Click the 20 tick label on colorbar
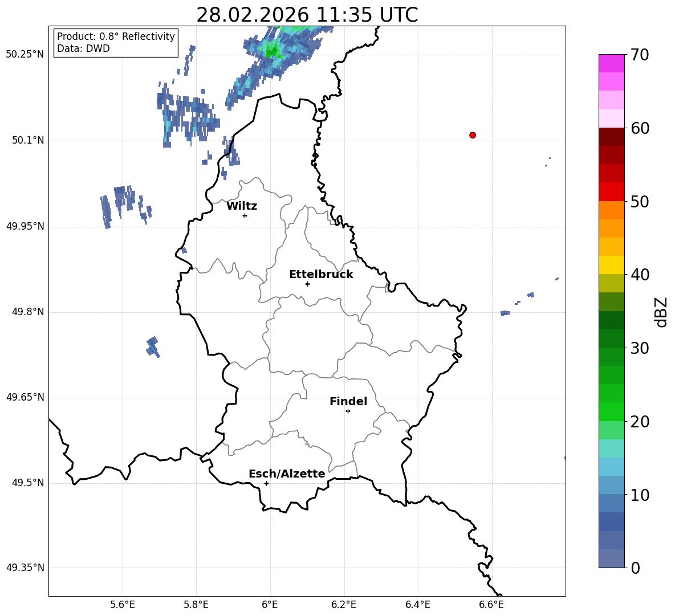The height and width of the screenshot is (616, 675). point(640,422)
